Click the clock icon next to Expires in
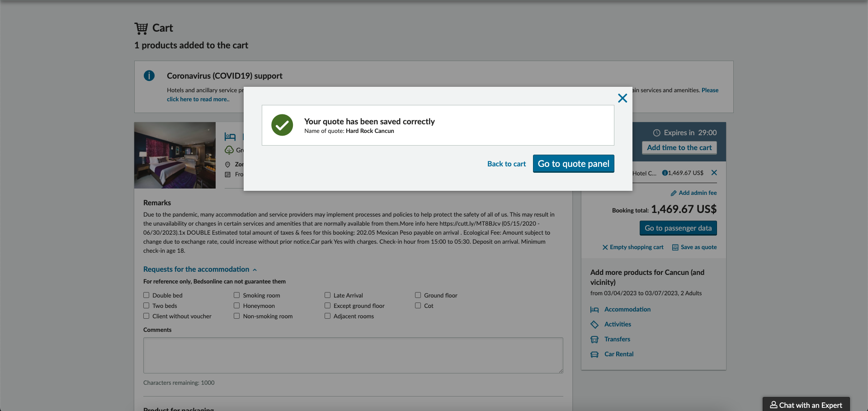This screenshot has height=411, width=868. [657, 133]
